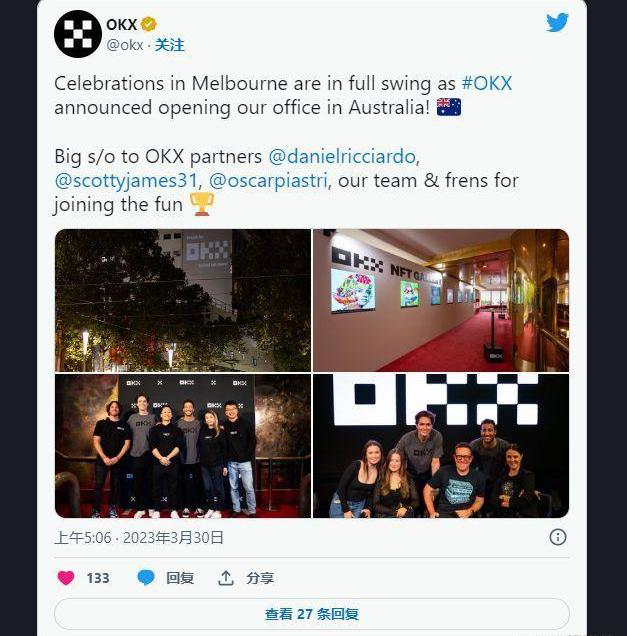
Task: Open the #OKX hashtag link
Action: pyautogui.click(x=487, y=84)
